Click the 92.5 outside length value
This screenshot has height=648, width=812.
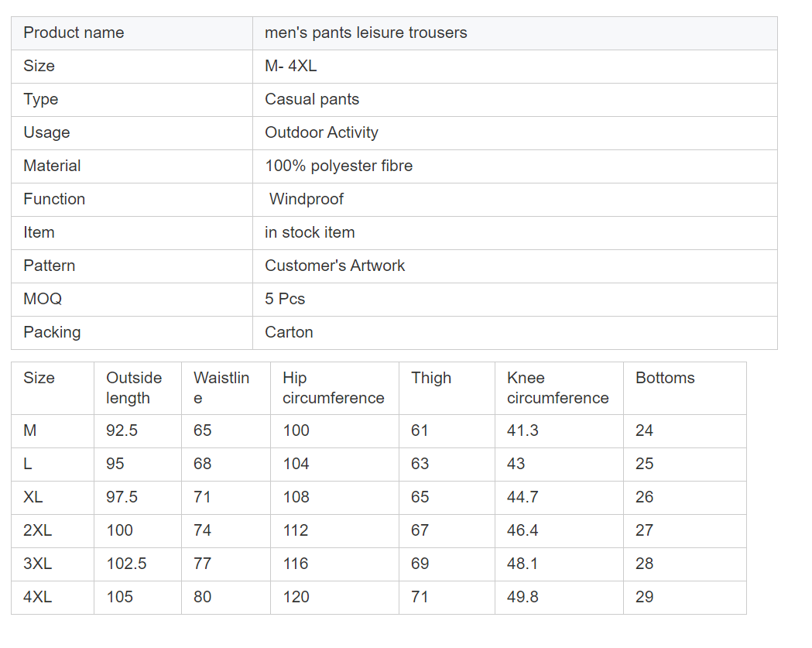click(x=122, y=430)
